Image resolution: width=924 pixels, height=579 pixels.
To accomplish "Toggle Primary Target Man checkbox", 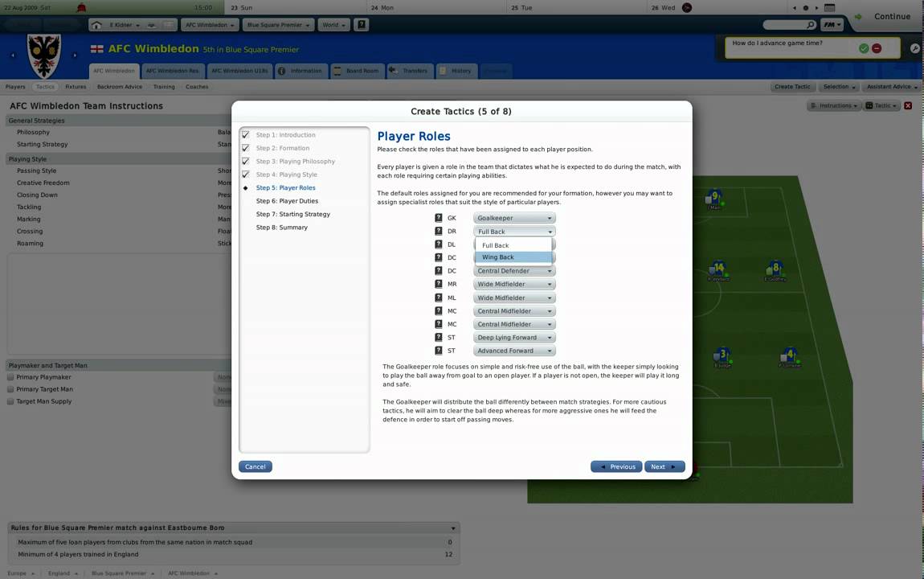I will [x=10, y=389].
